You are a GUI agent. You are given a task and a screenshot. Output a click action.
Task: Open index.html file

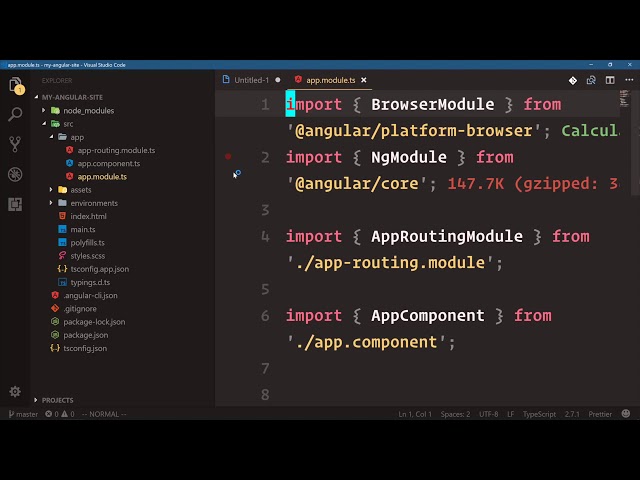88,216
